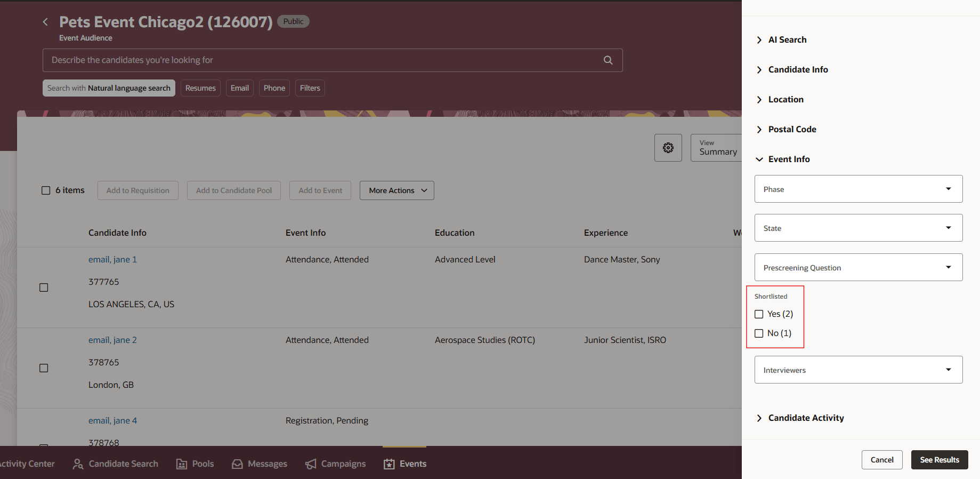Viewport: 980px width, 479px height.
Task: Expand the Candidate Activity section
Action: point(800,418)
